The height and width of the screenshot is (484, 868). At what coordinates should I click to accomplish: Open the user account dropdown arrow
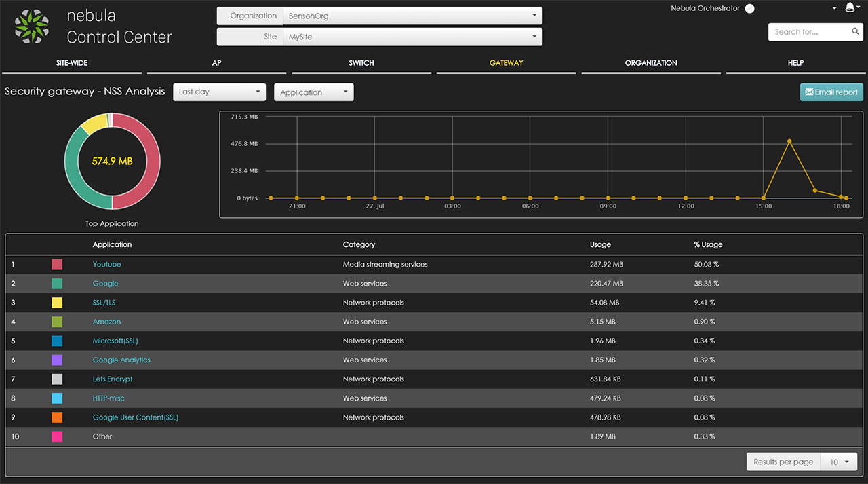[x=834, y=8]
